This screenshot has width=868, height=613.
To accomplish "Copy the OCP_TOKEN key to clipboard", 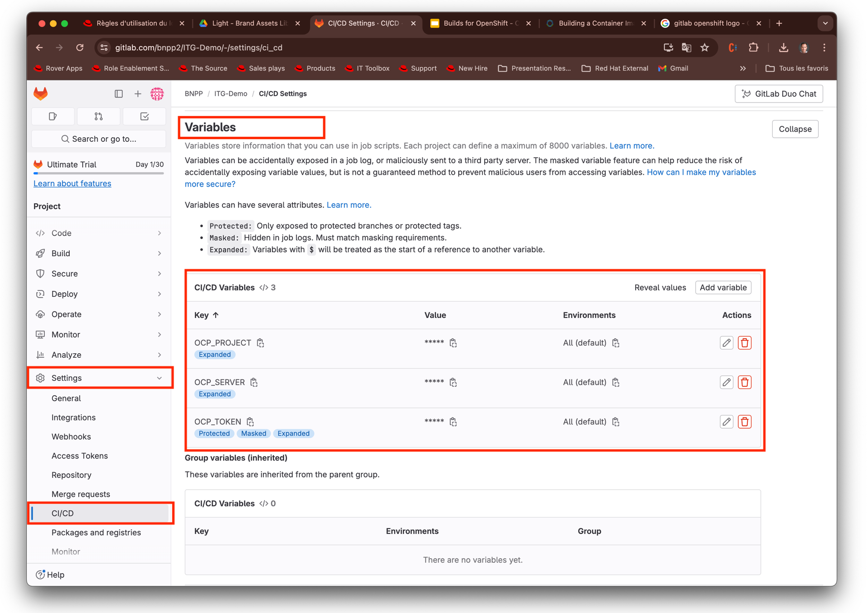I will click(250, 421).
